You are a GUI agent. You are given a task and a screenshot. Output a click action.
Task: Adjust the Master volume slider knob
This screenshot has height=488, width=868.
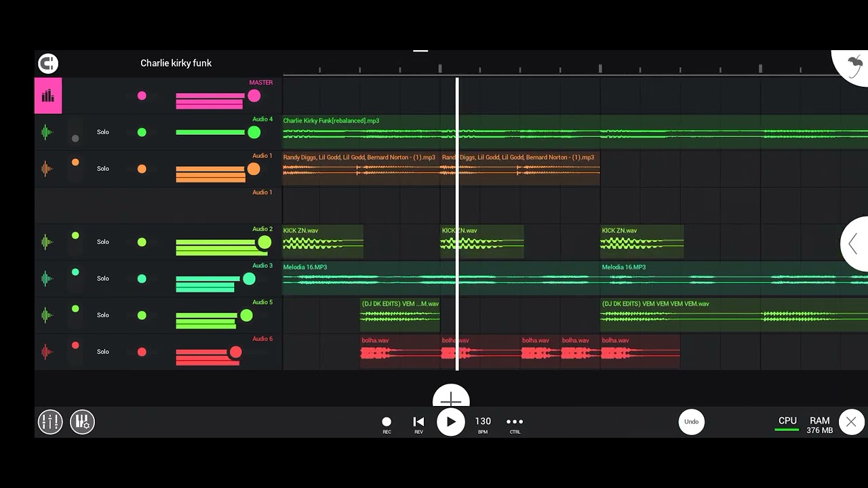[x=254, y=96]
